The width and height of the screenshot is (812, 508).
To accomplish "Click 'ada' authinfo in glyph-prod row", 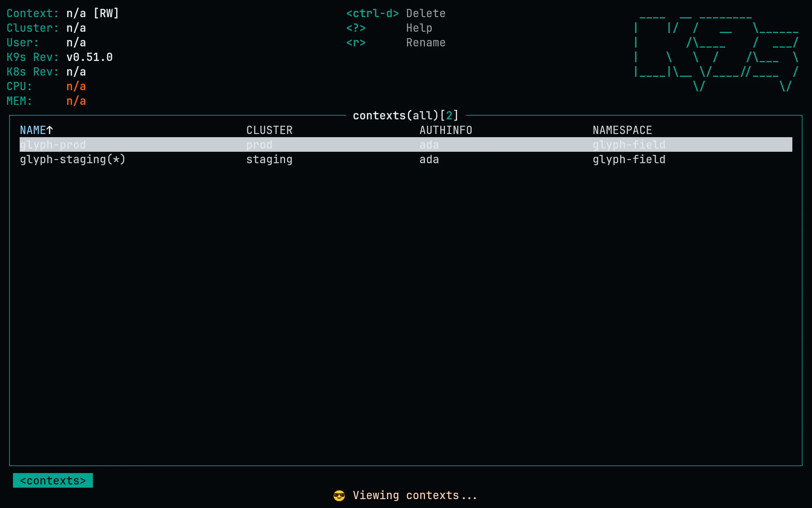I will coord(429,145).
